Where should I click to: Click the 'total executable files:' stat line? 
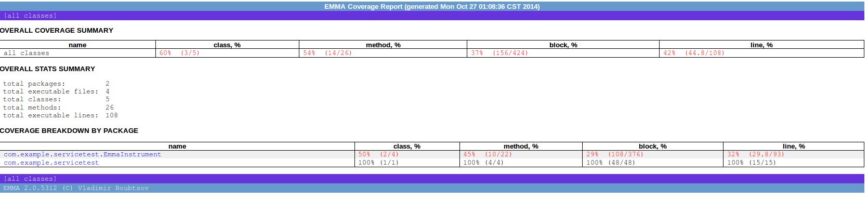[56, 91]
